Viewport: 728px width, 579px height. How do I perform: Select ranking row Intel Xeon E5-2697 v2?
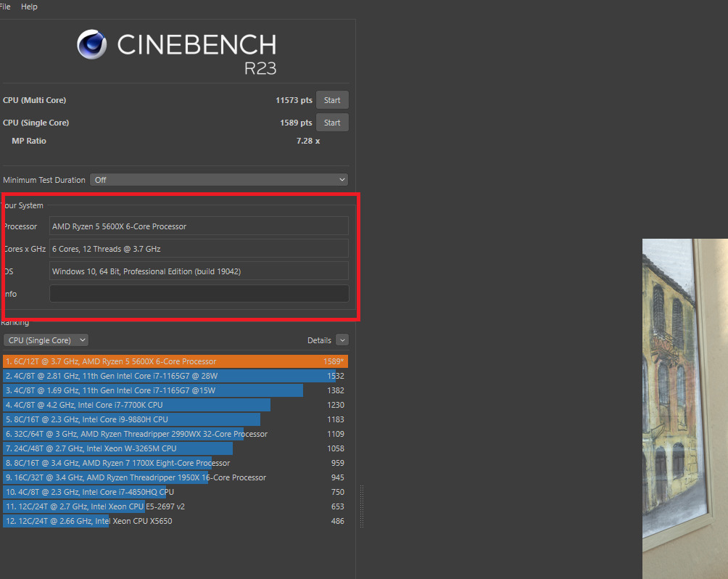(x=175, y=506)
